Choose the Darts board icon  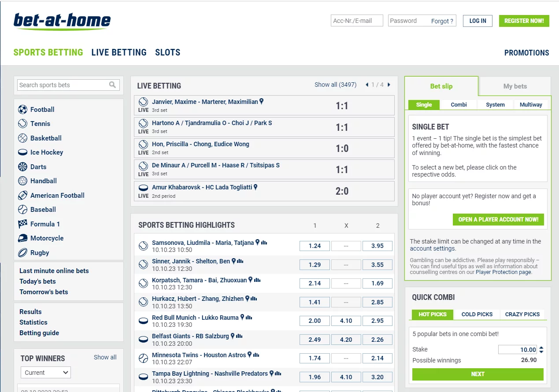click(x=22, y=166)
